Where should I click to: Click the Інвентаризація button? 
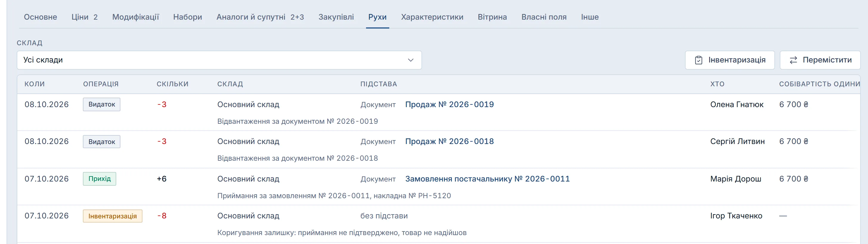coord(730,60)
